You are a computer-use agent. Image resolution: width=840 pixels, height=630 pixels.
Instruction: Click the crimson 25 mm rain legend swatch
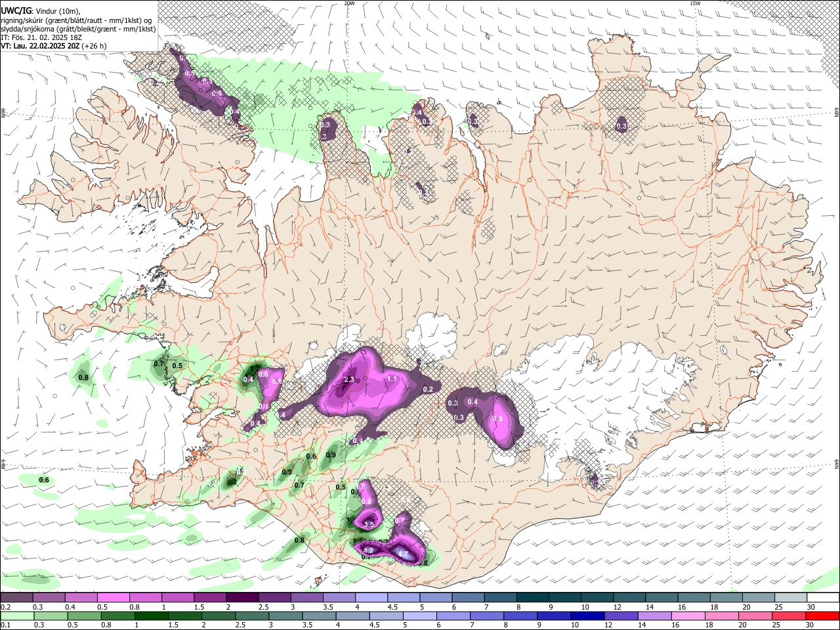[789, 616]
